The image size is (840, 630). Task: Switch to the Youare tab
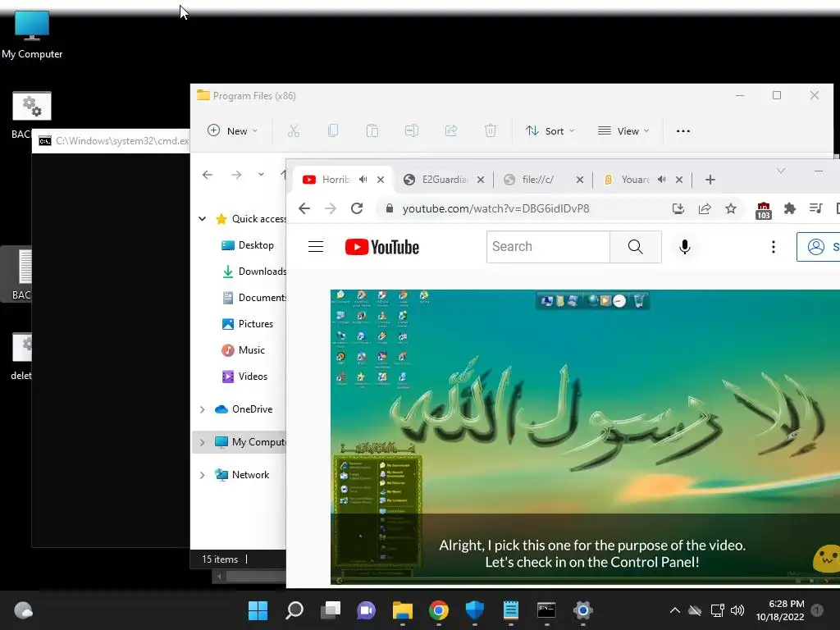coord(636,180)
